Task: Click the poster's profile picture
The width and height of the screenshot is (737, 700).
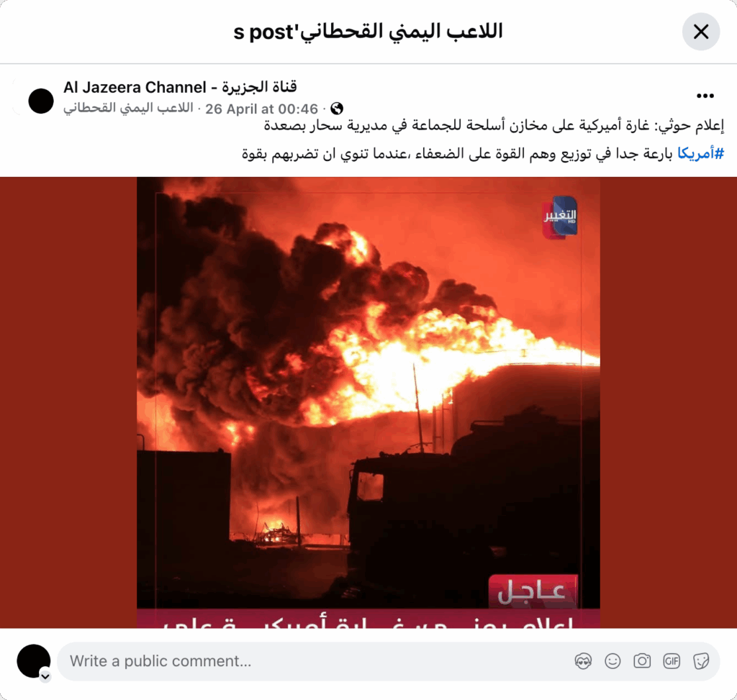Action: click(x=41, y=101)
